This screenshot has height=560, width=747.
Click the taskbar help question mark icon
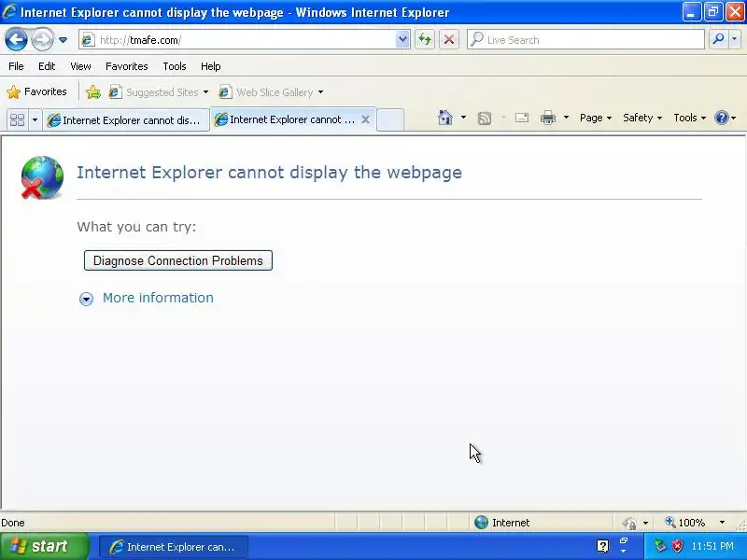[602, 546]
